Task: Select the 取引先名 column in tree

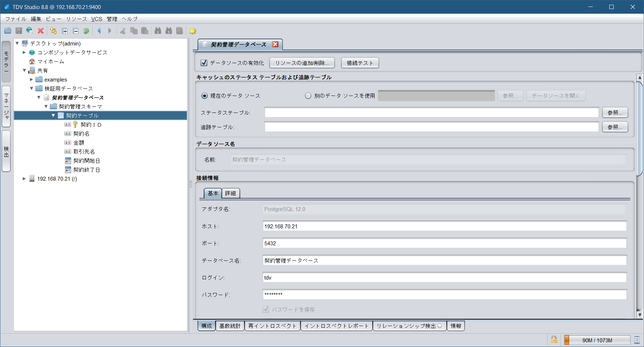Action: (84, 151)
